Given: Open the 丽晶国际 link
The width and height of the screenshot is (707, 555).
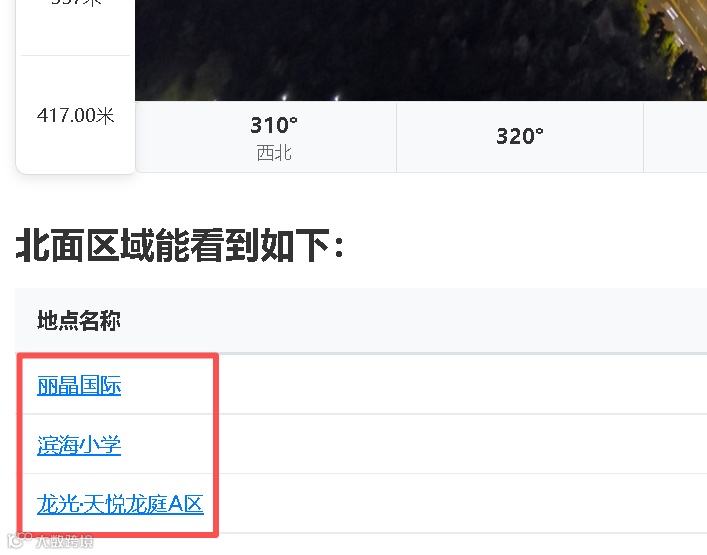Looking at the screenshot, I should (x=79, y=385).
